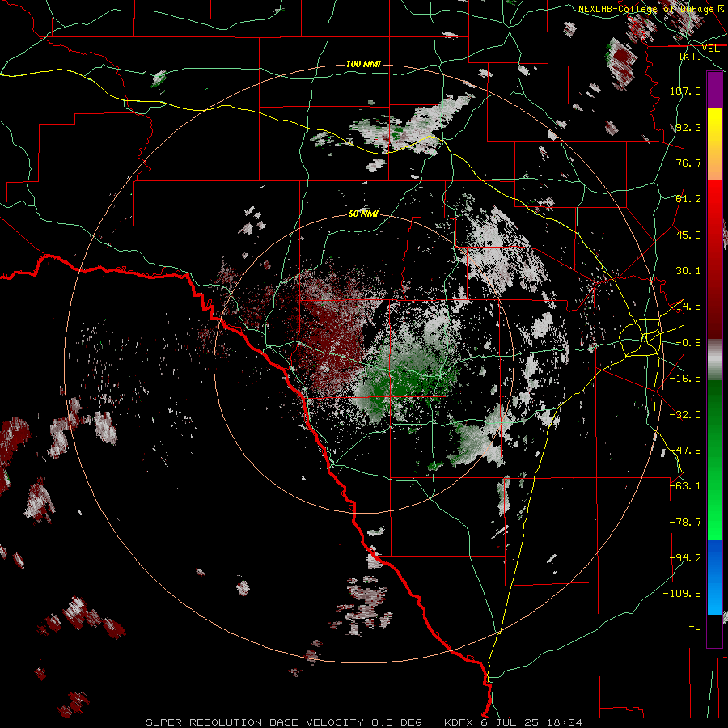
Task: Click the 45.6 velocity scale value
Action: [x=688, y=235]
